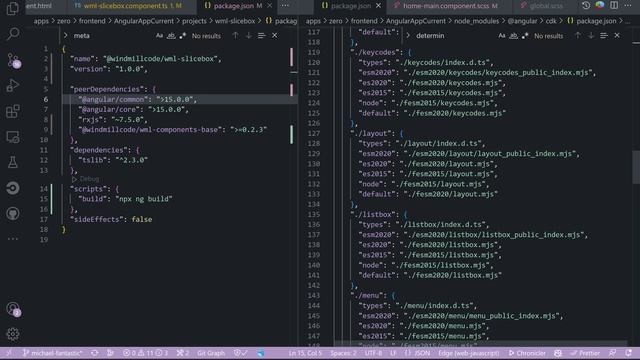Click the remote window indicator in status bar
Viewport: 640px width, 360px height.
[x=9, y=353]
